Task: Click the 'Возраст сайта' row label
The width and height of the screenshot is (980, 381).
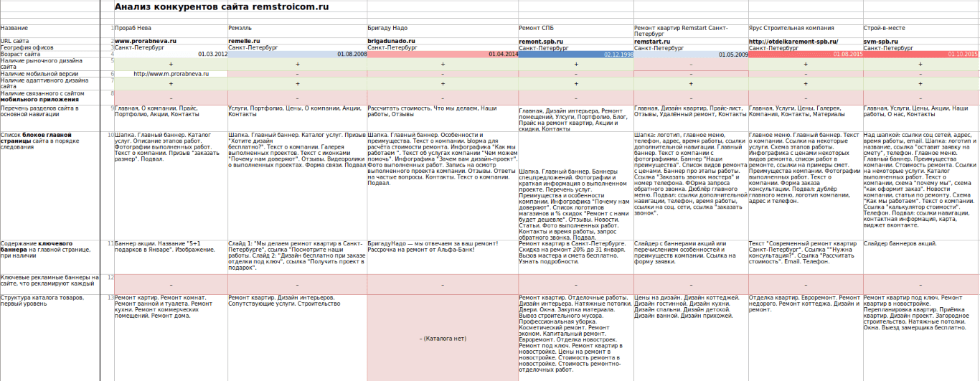Action: pyautogui.click(x=20, y=55)
